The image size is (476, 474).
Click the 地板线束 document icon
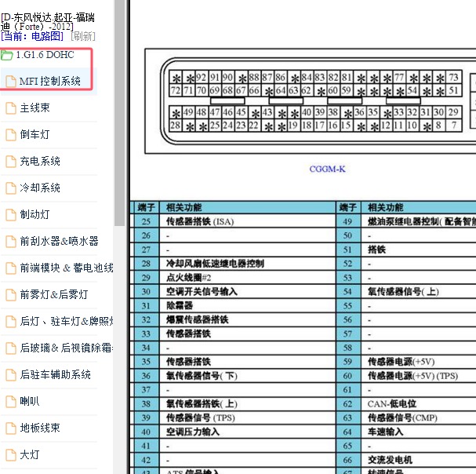coord(11,428)
